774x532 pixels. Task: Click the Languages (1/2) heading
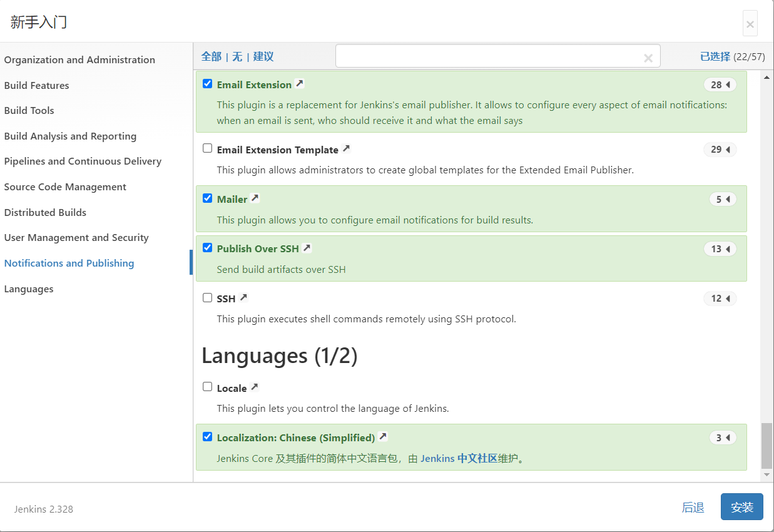[x=280, y=356]
